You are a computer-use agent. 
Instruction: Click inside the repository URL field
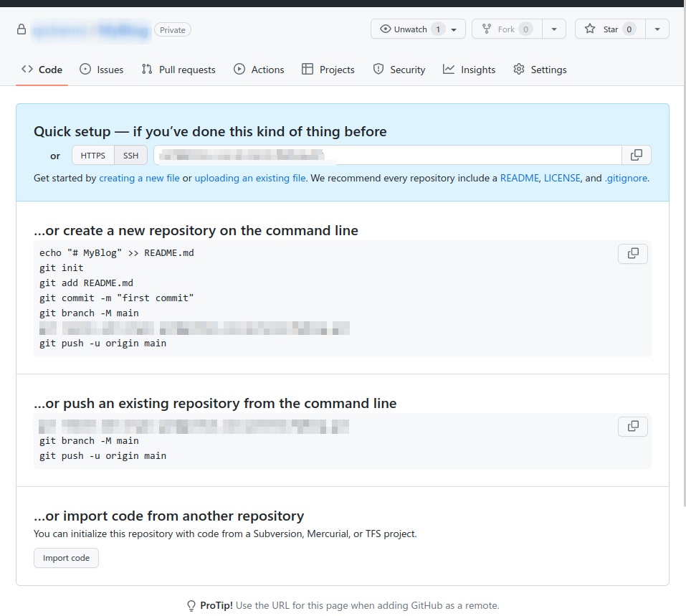(388, 156)
